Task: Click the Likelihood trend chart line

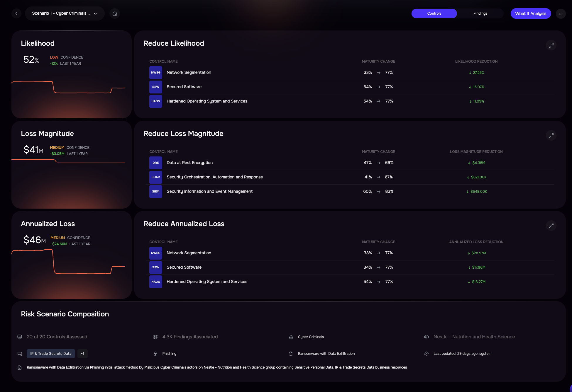Action: click(82, 93)
